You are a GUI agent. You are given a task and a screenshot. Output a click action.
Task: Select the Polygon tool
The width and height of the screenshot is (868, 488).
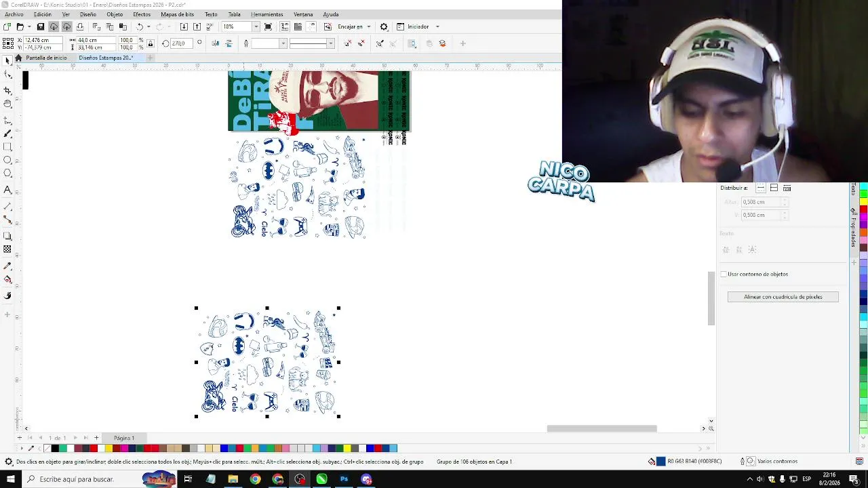[x=7, y=174]
